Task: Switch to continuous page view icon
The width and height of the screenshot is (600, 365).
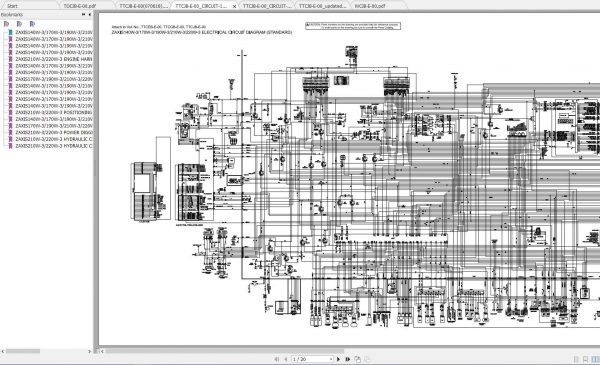Action: pyautogui.click(x=585, y=359)
